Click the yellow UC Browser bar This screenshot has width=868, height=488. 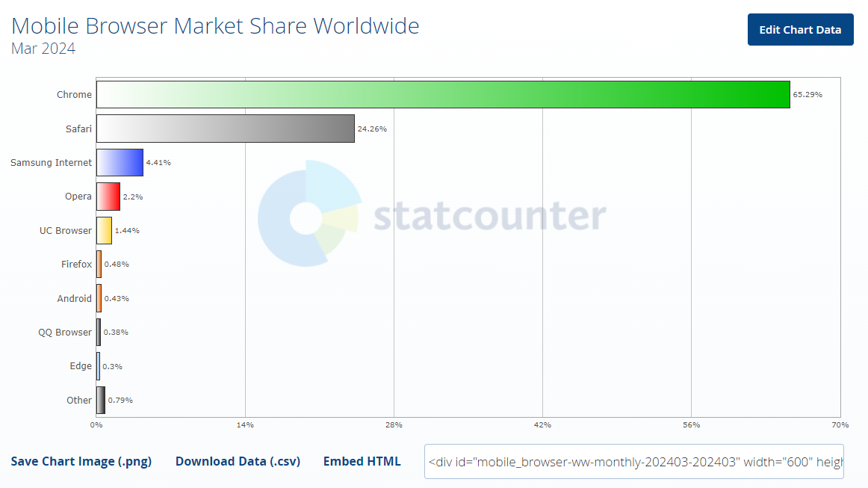[x=104, y=230]
